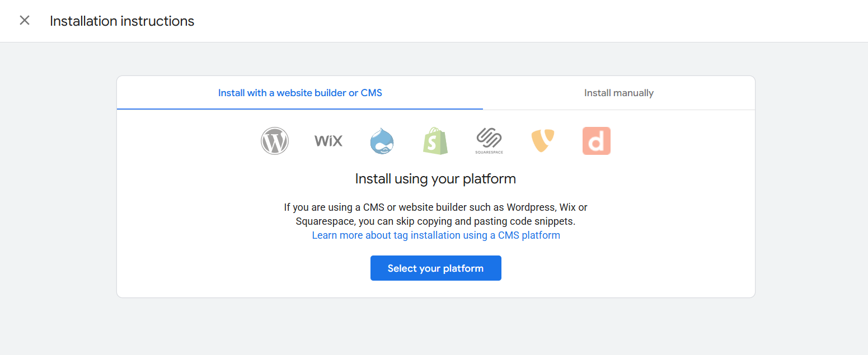Close the Installation instructions panel
Viewport: 868px width, 355px height.
(x=25, y=21)
